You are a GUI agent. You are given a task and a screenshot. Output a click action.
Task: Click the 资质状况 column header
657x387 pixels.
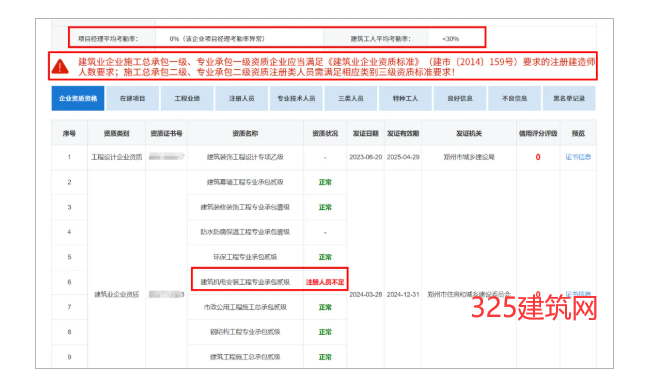325,133
